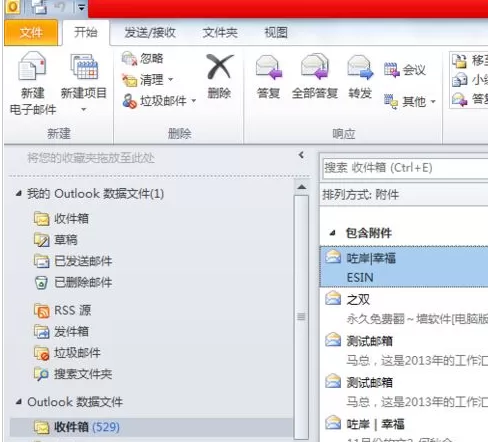Open the 清理 dropdown arrow
This screenshot has width=488, height=442.
170,80
